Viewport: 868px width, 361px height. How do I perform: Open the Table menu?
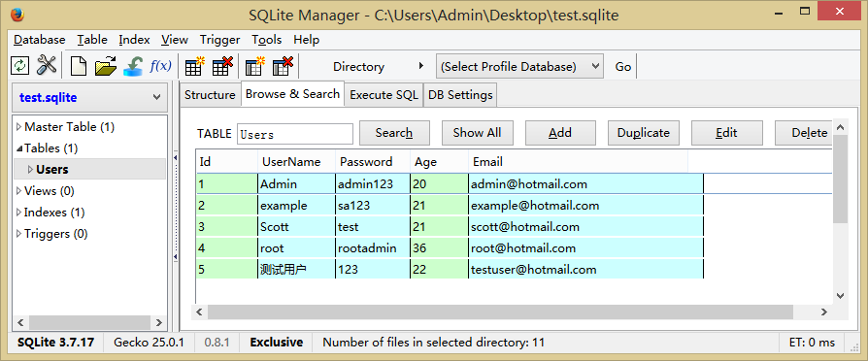tap(92, 40)
